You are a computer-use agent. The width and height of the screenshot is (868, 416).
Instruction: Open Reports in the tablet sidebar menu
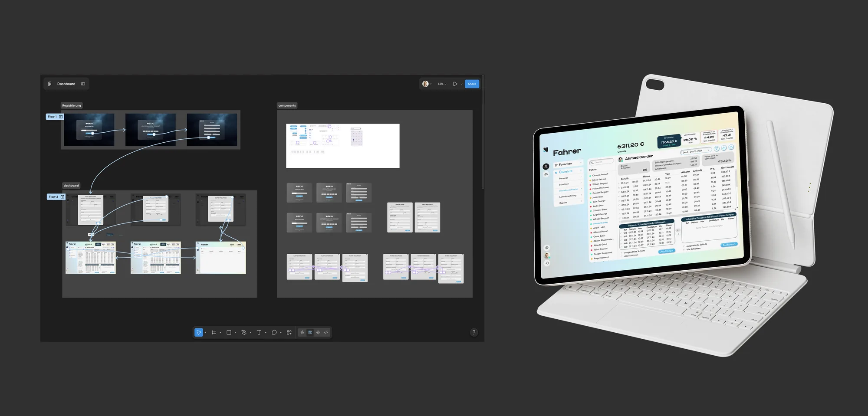tap(563, 203)
